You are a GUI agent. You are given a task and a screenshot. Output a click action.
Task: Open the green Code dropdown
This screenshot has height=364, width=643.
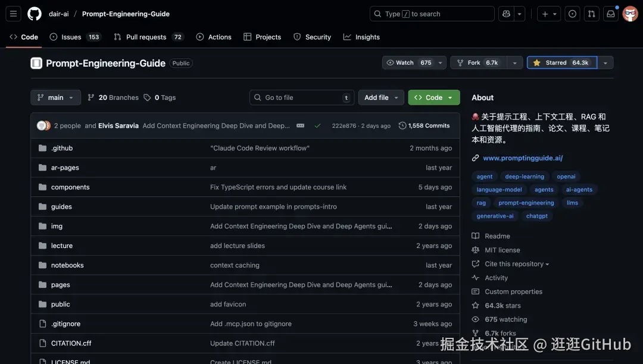point(433,98)
